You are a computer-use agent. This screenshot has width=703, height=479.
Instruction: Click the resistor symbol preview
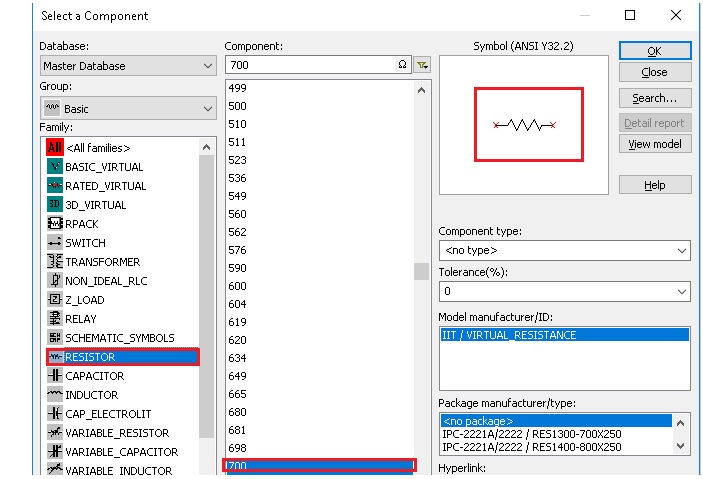pyautogui.click(x=524, y=125)
